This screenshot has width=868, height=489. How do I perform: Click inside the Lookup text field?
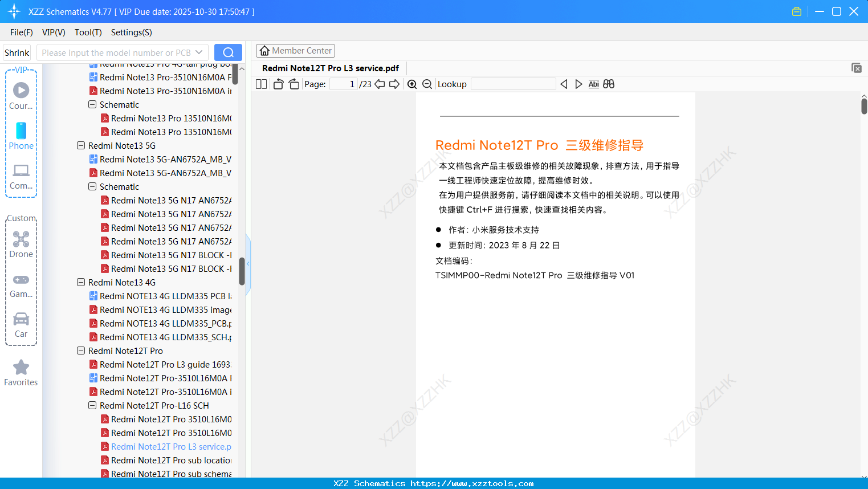(513, 84)
